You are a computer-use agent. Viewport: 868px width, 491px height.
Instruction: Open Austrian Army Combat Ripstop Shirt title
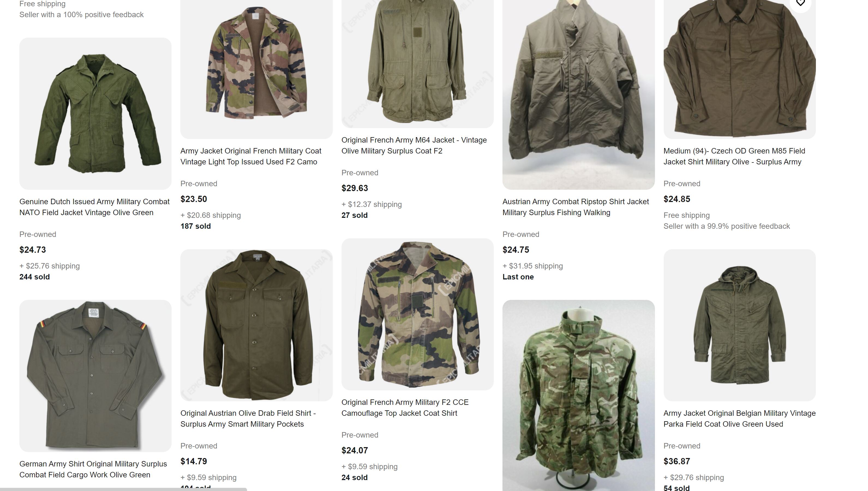pos(576,207)
